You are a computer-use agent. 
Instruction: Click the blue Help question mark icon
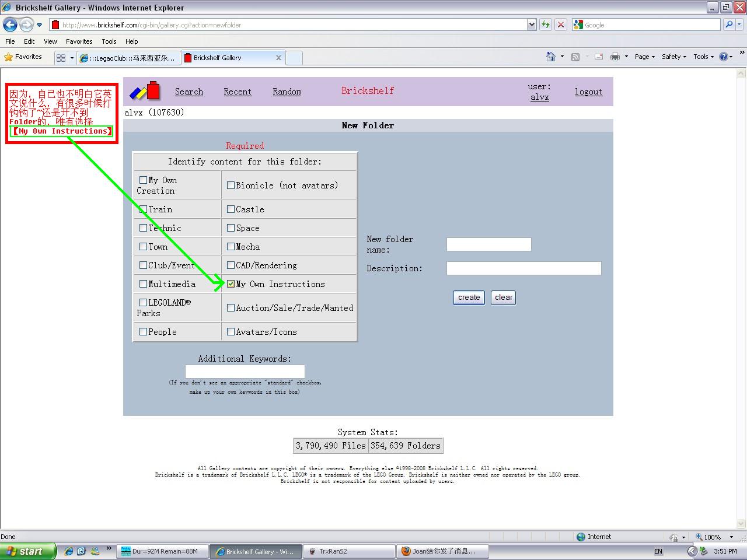[x=724, y=57]
